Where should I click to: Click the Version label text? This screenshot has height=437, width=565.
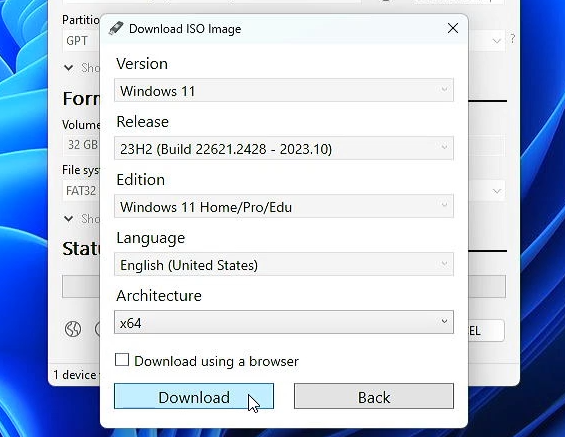142,64
